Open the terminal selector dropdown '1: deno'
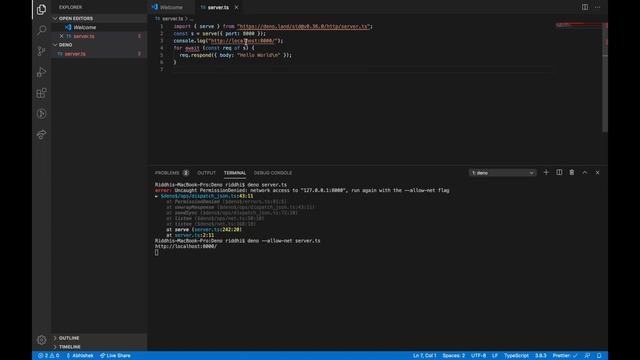The height and width of the screenshot is (360, 640). click(x=502, y=173)
